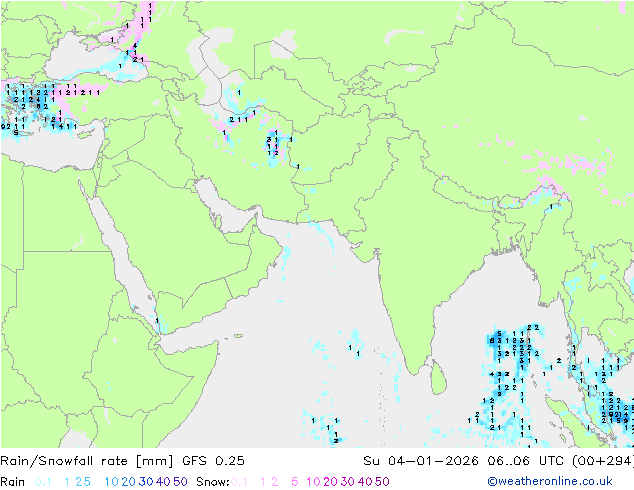Pick the Snow 20 legend color value
The image size is (634, 490).
coord(330,482)
